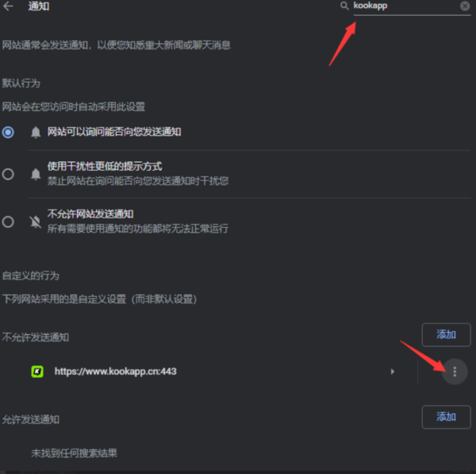476x474 pixels.
Task: Open https://www.kookapp.cn:443 site entry
Action: 115,372
